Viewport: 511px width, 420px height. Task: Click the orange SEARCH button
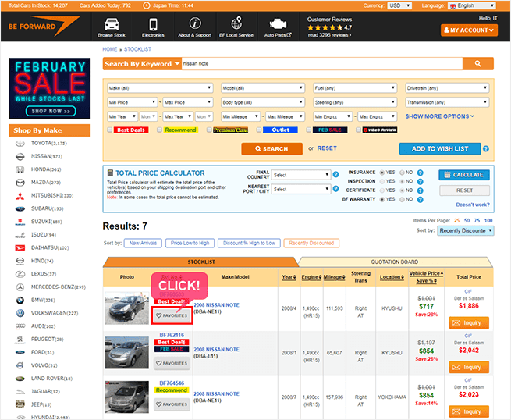pyautogui.click(x=271, y=148)
